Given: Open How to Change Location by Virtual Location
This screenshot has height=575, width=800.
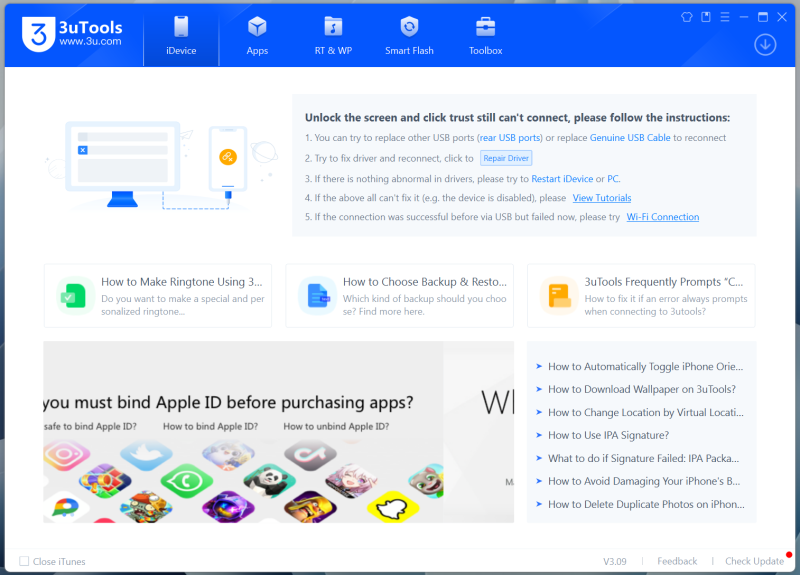Looking at the screenshot, I should (646, 412).
